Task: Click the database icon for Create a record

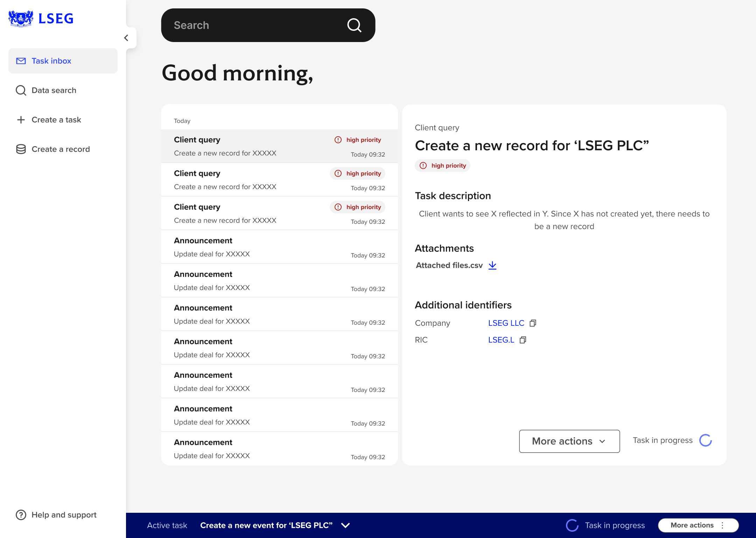Action: pos(21,149)
